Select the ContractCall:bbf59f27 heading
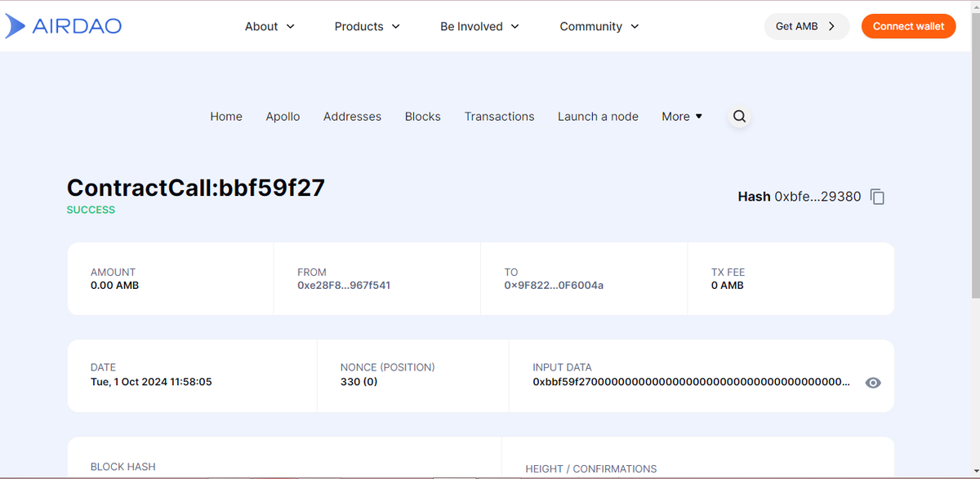 click(x=196, y=188)
